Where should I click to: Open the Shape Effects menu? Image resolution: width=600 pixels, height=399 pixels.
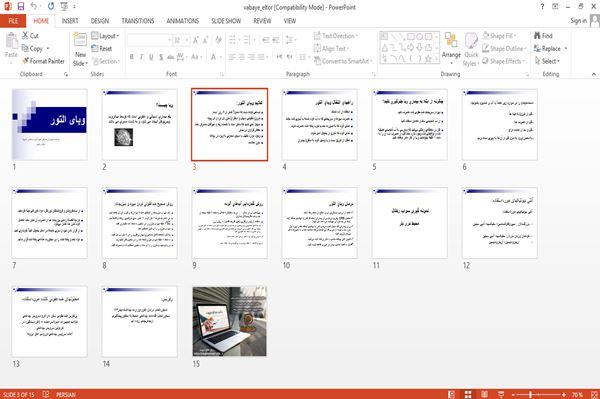[x=503, y=61]
